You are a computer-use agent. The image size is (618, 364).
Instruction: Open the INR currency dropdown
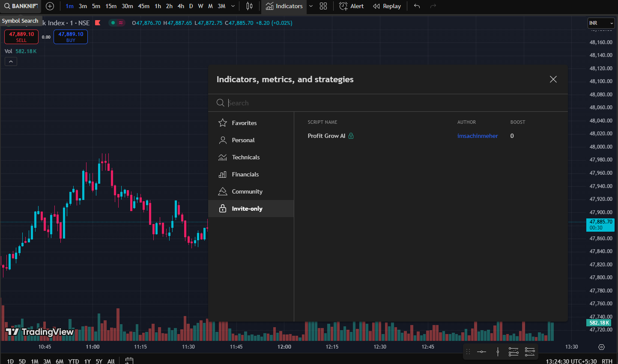[601, 23]
